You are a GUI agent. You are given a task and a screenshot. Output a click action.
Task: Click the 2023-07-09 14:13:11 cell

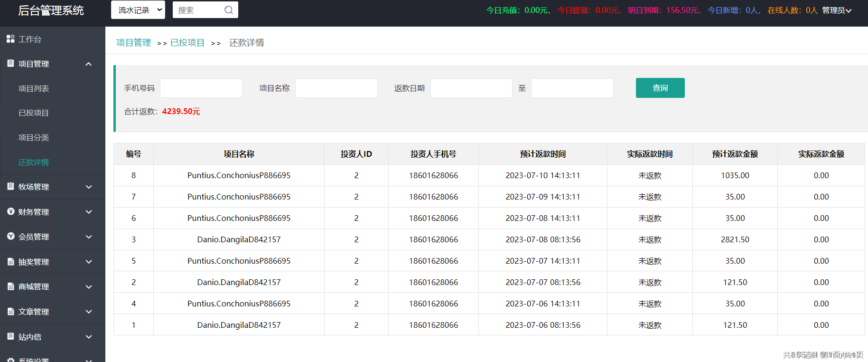[x=543, y=197]
